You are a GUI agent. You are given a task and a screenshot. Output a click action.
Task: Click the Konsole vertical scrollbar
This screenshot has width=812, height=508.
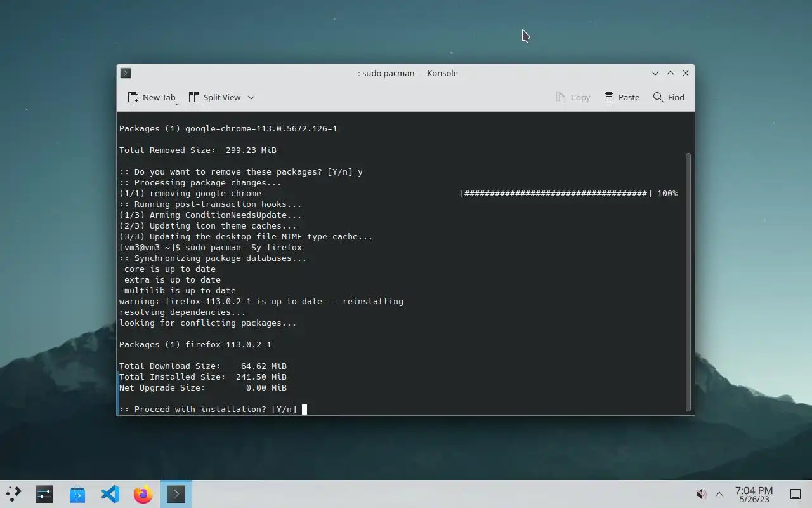[688, 282]
